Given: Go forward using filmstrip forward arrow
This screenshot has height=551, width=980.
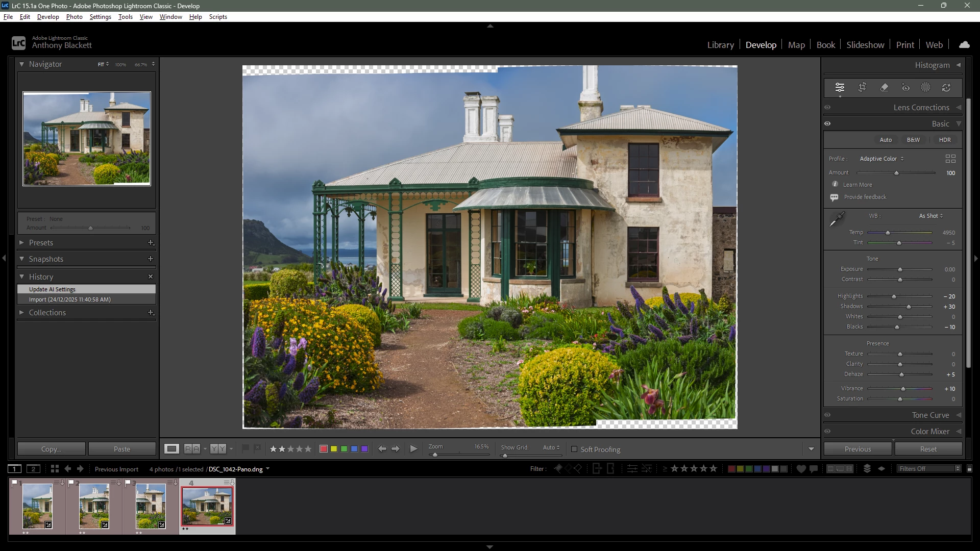Looking at the screenshot, I should coord(80,469).
